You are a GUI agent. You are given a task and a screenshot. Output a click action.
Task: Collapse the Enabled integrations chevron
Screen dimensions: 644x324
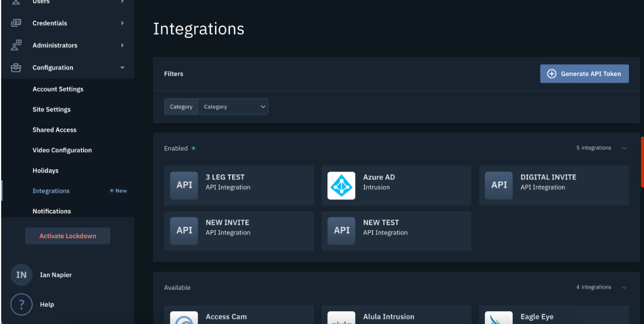point(625,148)
